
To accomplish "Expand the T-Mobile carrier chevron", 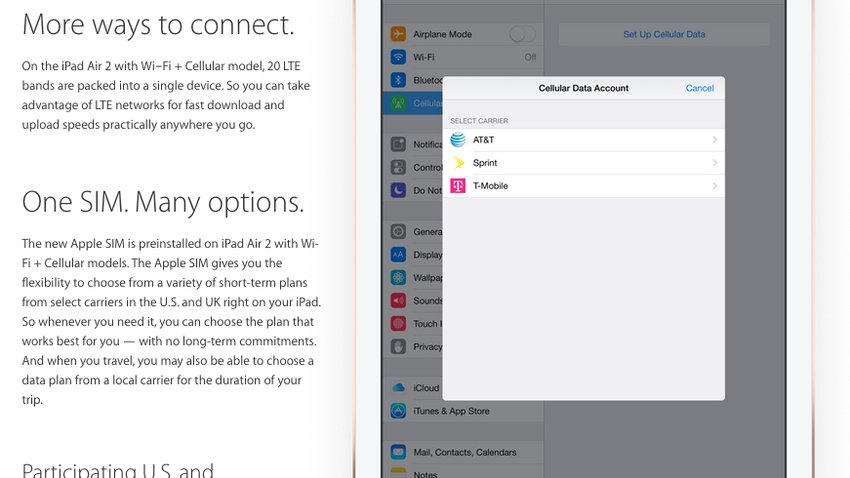I will (x=714, y=186).
